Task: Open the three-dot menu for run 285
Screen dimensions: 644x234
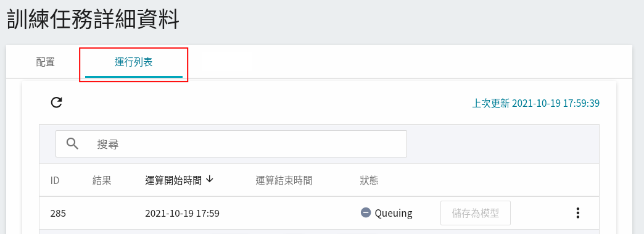Action: point(578,213)
